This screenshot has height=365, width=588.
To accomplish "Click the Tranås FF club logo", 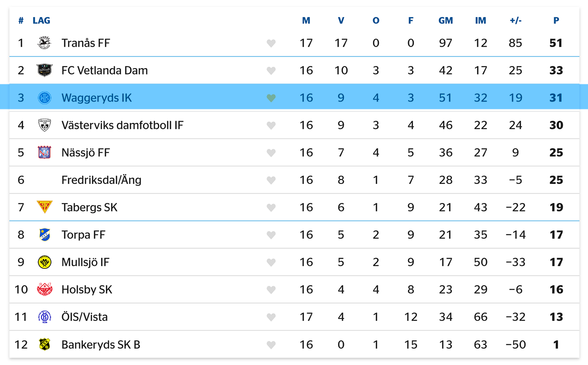I will pyautogui.click(x=44, y=43).
